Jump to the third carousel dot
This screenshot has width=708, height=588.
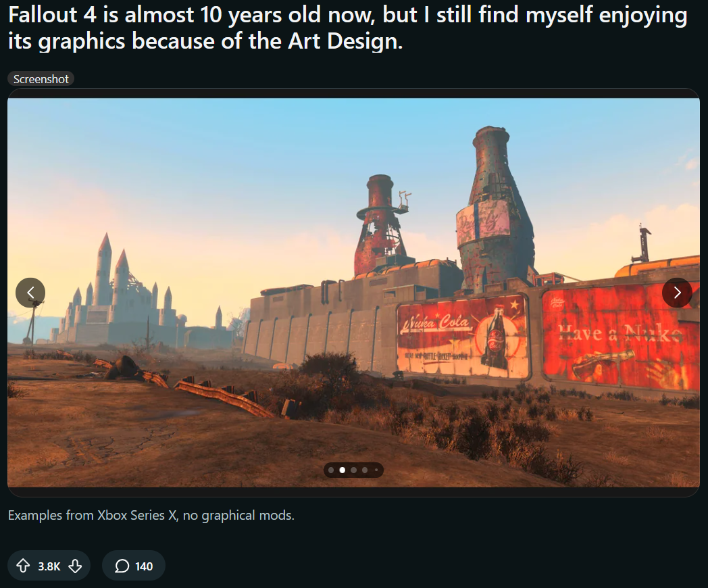pyautogui.click(x=353, y=470)
